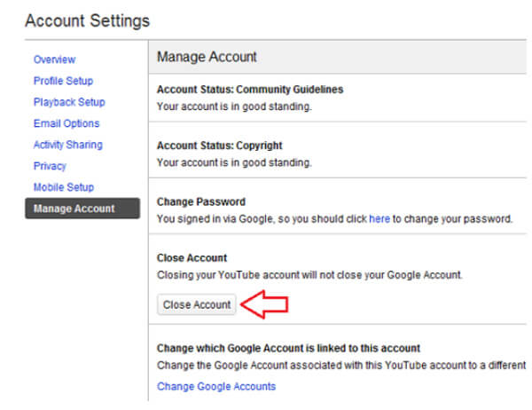Viewport: 532px width, 410px height.
Task: Click the highlighted Manage Account tab
Action: [82, 209]
